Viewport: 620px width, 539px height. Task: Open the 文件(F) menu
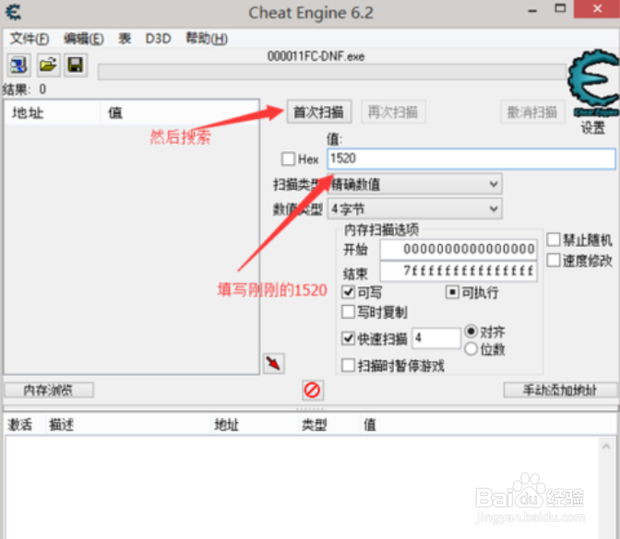point(29,38)
